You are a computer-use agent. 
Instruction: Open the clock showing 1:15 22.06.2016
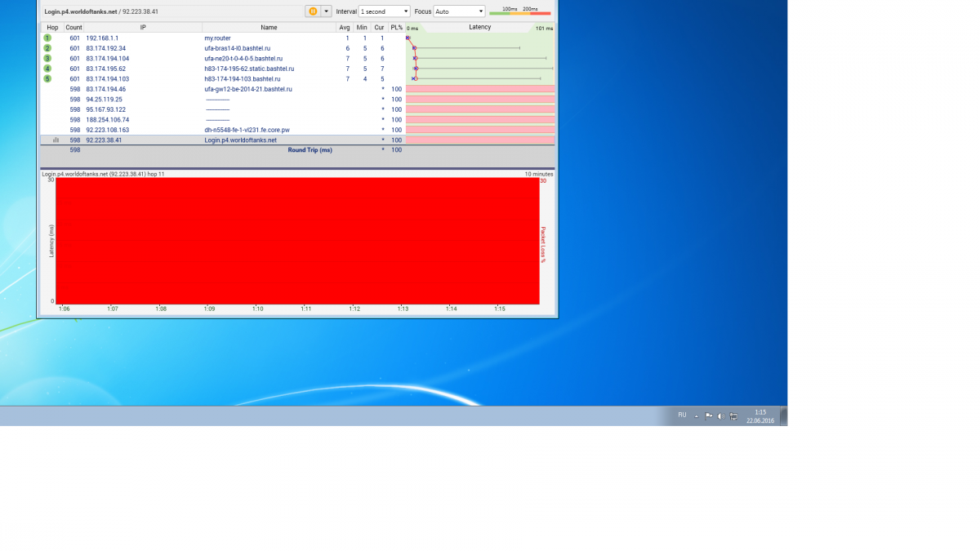759,416
